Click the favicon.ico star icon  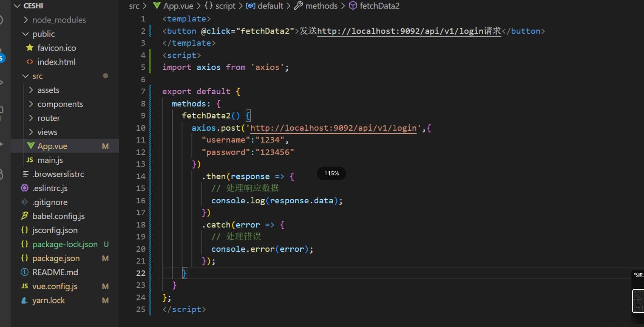(x=30, y=48)
